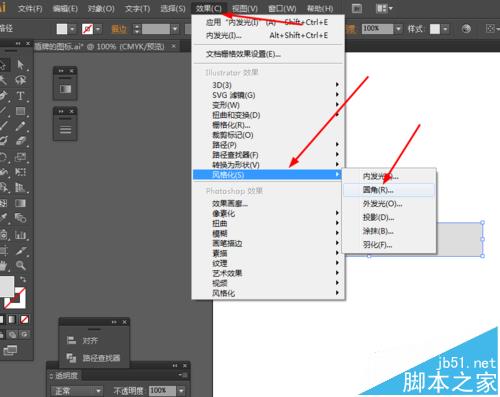Image resolution: width=500 pixels, height=397 pixels.
Task: Select the Slice tool
Action: pyautogui.click(x=21, y=250)
